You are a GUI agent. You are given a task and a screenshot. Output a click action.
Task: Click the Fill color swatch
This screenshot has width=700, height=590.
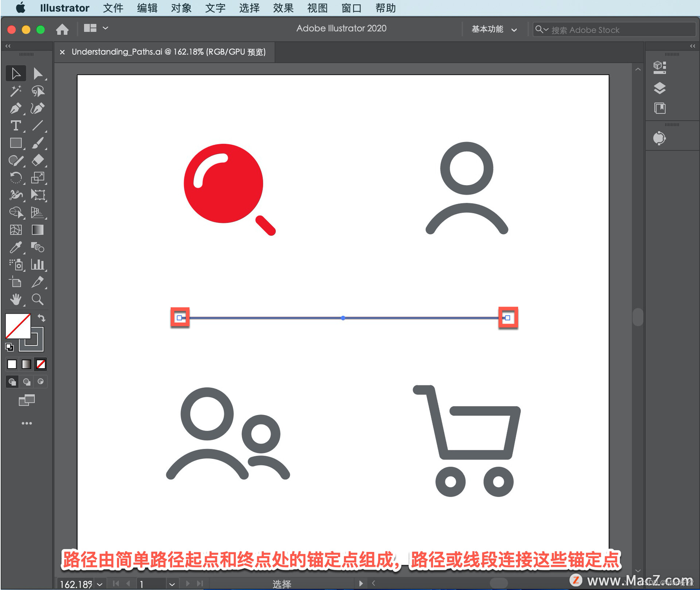click(x=17, y=326)
